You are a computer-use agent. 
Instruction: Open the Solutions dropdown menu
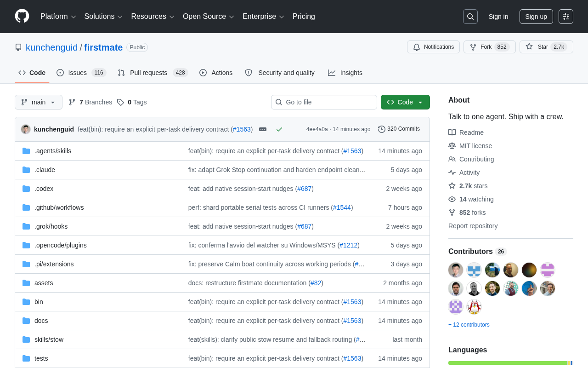tap(103, 17)
